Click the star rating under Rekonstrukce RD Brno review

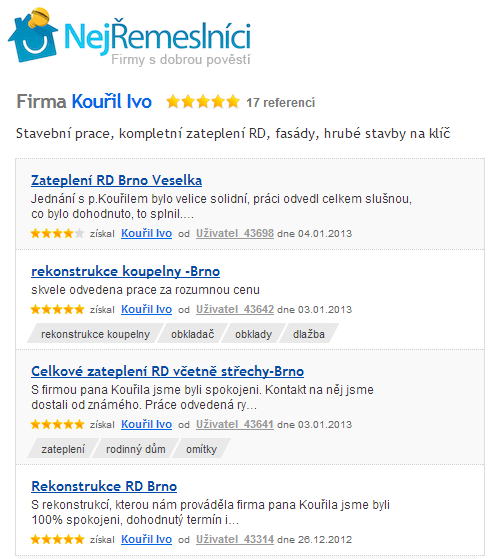tap(57, 539)
